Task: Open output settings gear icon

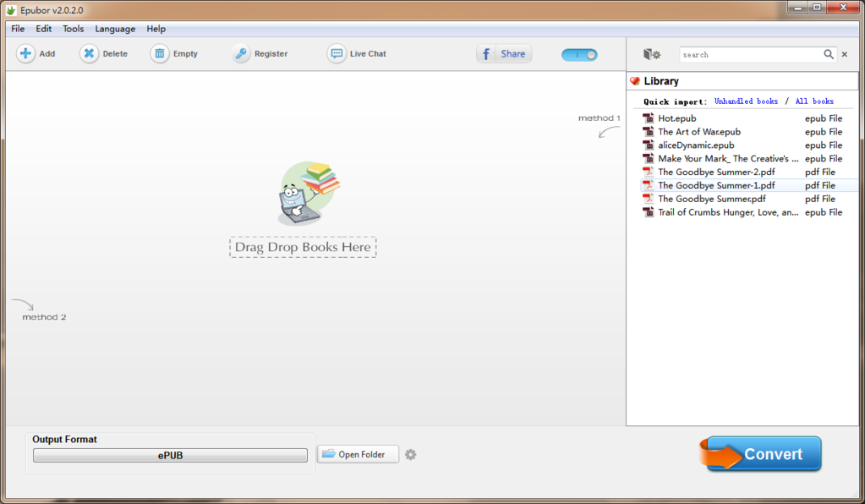Action: click(x=410, y=455)
